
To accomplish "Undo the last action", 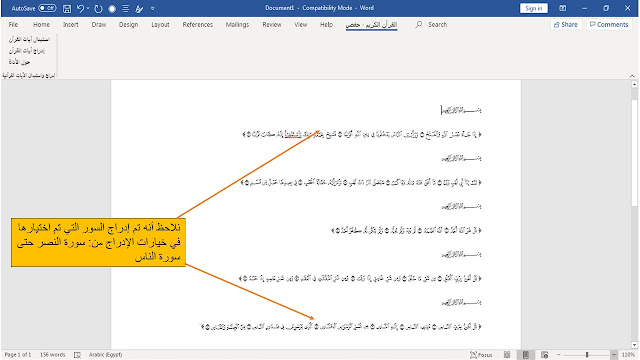I will 80,8.
